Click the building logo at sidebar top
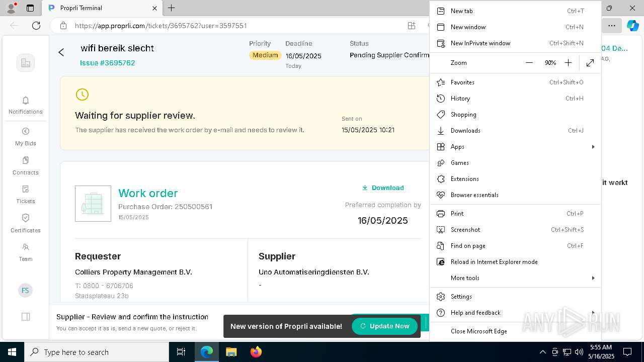The width and height of the screenshot is (644, 362). point(26,63)
